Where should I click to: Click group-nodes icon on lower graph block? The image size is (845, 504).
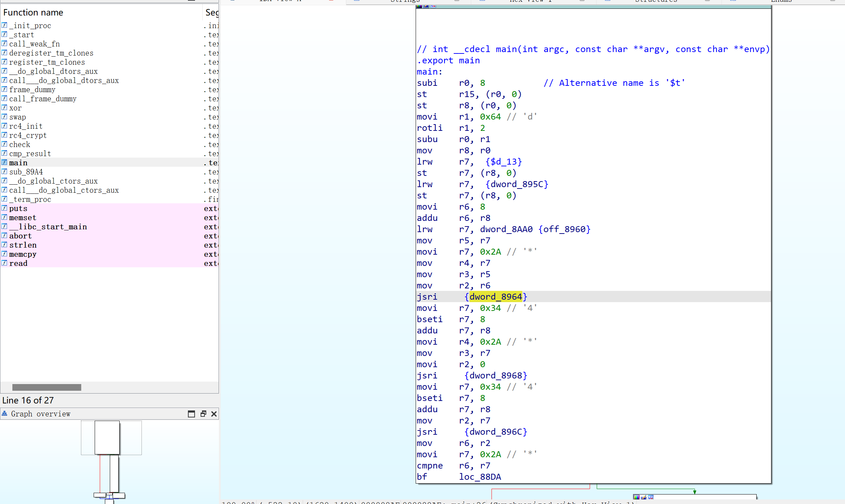coord(651,497)
